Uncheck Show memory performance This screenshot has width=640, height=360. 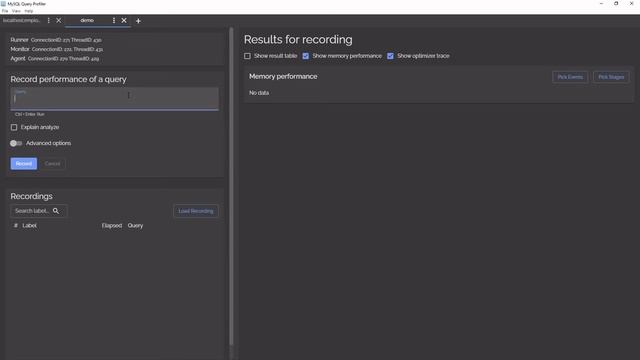(306, 56)
